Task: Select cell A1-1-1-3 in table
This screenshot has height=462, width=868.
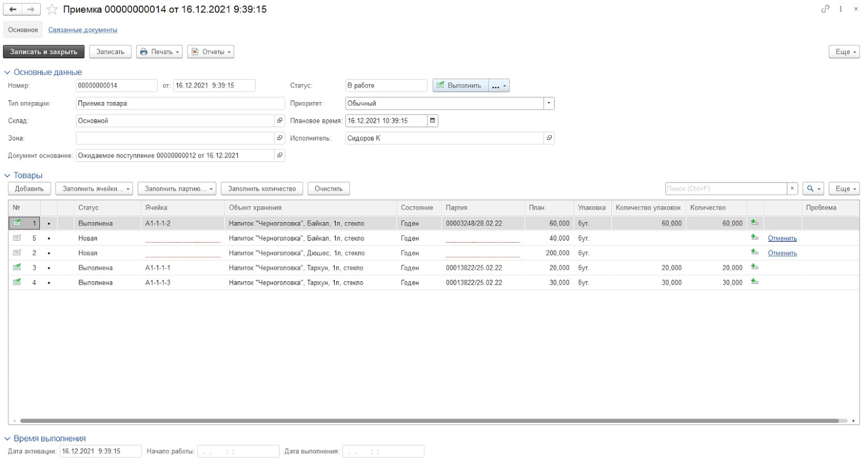Action: coord(183,282)
